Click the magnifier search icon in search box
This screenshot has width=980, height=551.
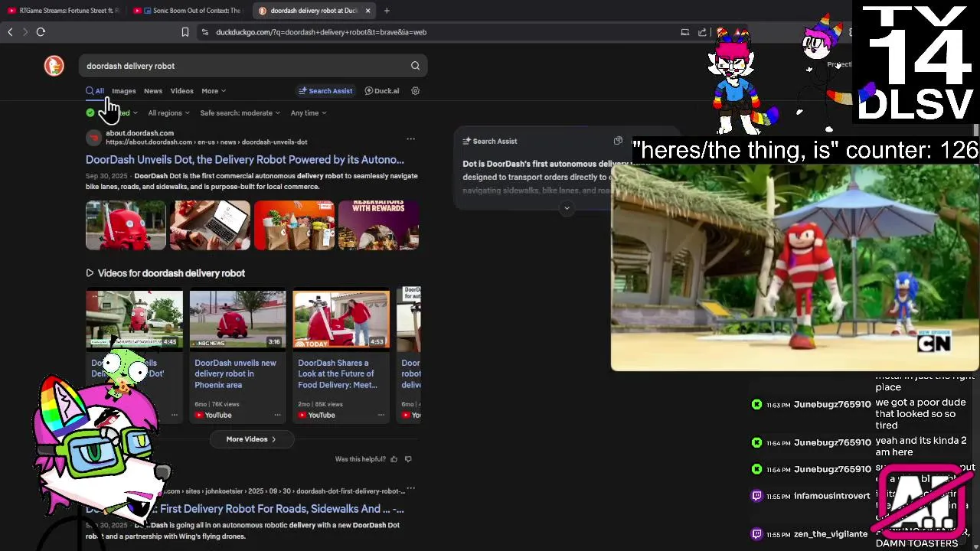click(415, 66)
